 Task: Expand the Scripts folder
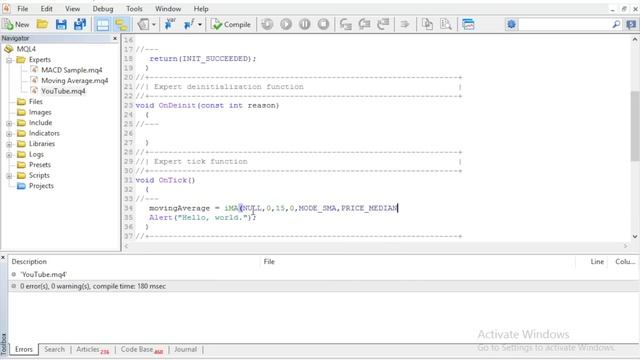(x=9, y=176)
